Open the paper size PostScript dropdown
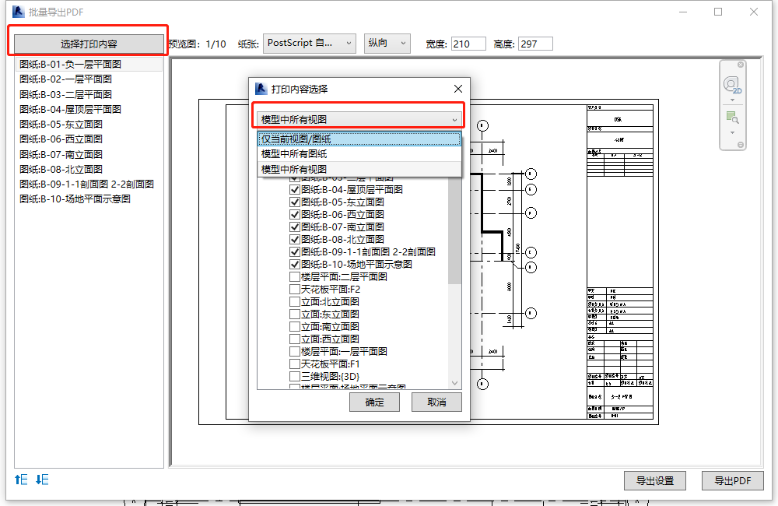 tap(309, 43)
